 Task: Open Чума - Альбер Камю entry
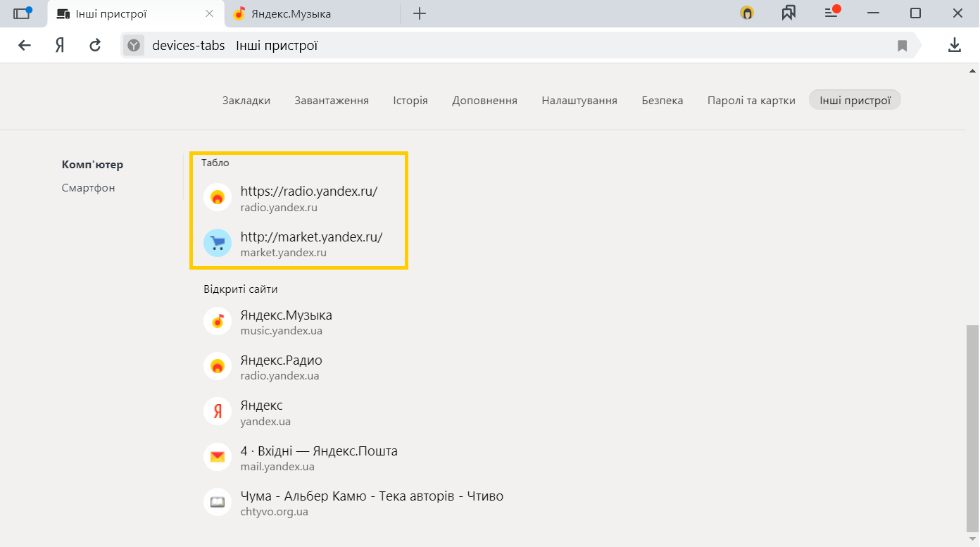pos(372,496)
